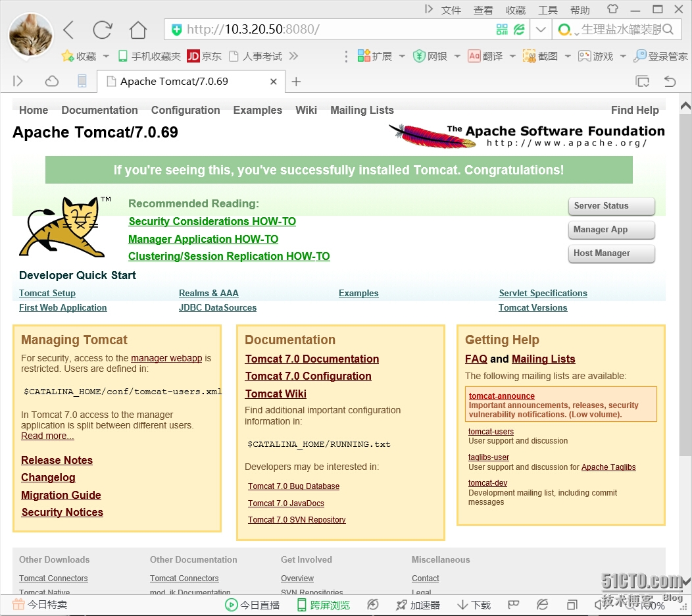Image resolution: width=692 pixels, height=616 pixels.
Task: Click the 截图 screenshot icon
Action: click(529, 56)
